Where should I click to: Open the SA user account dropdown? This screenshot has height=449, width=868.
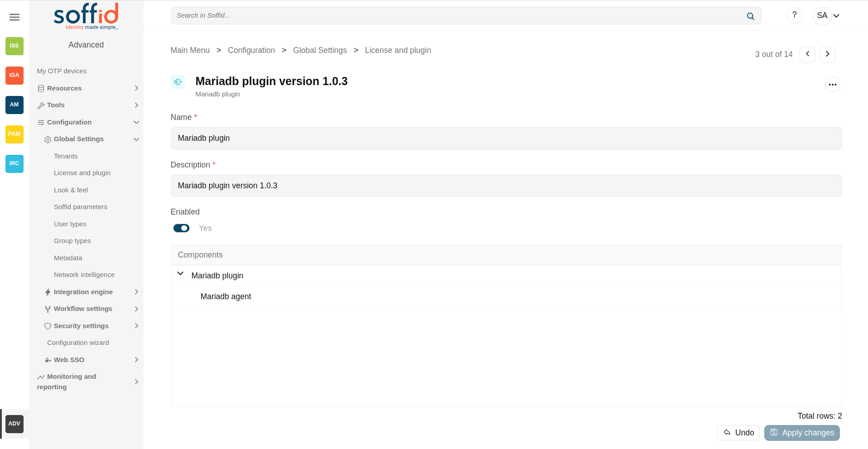tap(828, 16)
